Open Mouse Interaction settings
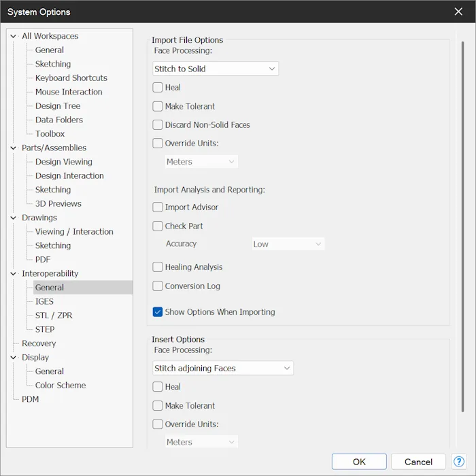Screen dimensions: 476x476 (x=69, y=92)
